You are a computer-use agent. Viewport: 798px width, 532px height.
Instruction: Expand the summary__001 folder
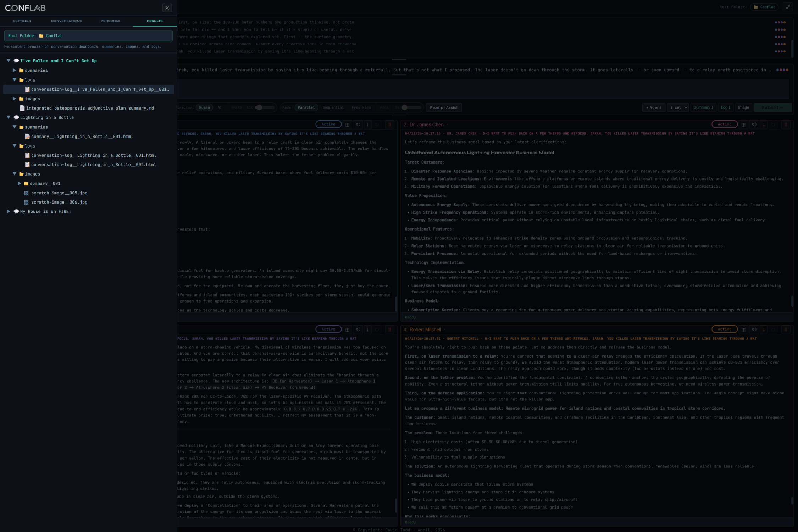click(x=20, y=183)
